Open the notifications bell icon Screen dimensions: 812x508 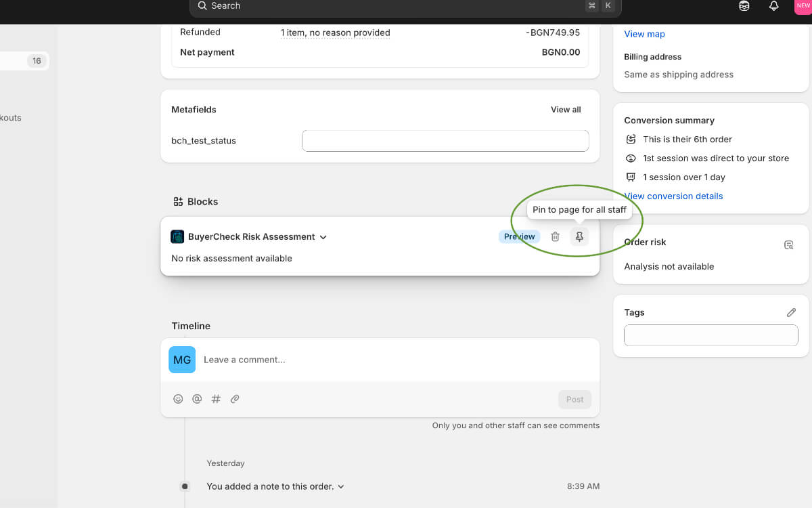click(x=774, y=5)
